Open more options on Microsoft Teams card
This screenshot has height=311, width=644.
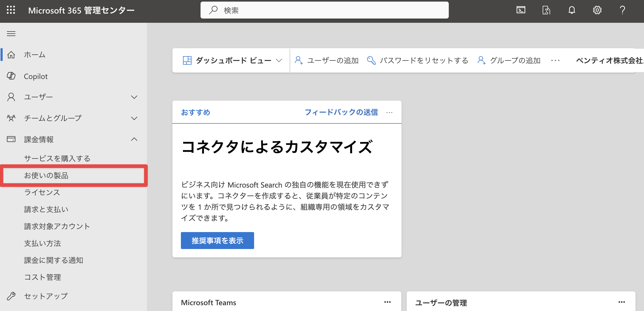[388, 302]
